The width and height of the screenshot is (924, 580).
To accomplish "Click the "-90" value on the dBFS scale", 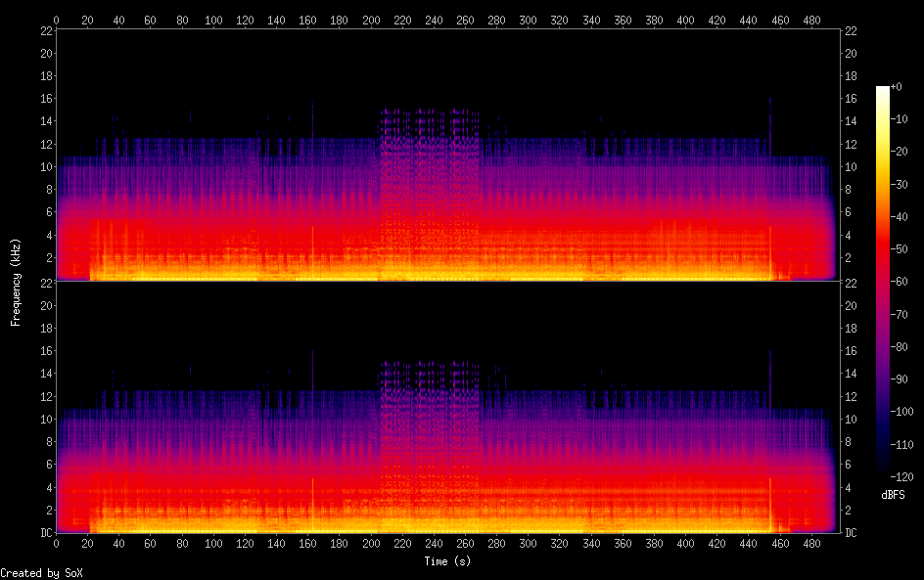I will (899, 379).
